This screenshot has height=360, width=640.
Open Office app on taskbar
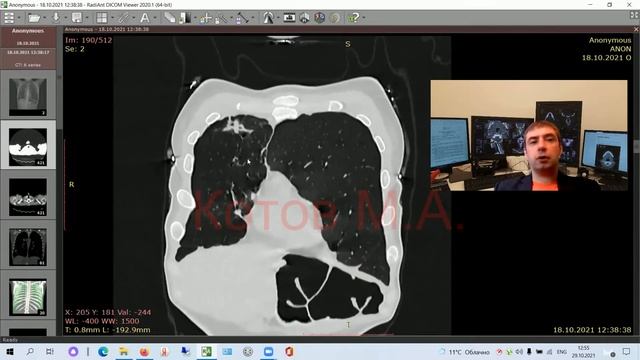tap(289, 351)
